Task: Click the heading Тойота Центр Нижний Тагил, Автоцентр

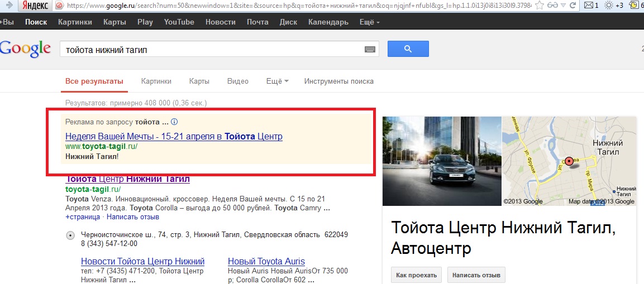Action: coord(504,238)
